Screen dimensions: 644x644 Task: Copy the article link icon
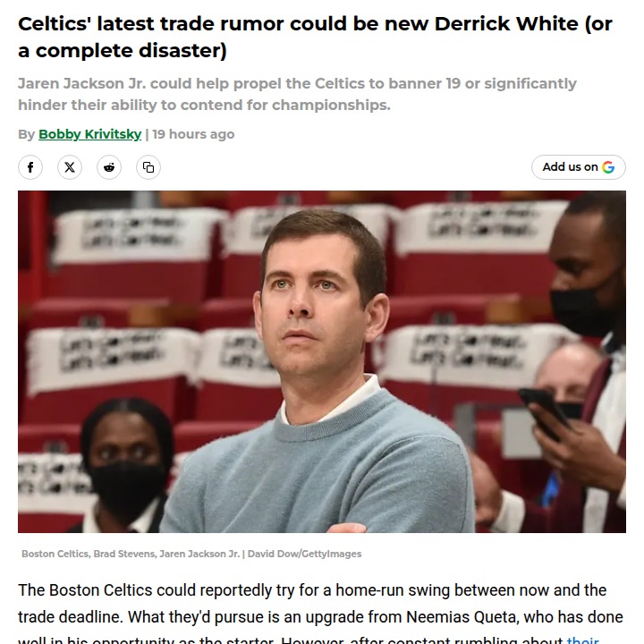click(148, 167)
